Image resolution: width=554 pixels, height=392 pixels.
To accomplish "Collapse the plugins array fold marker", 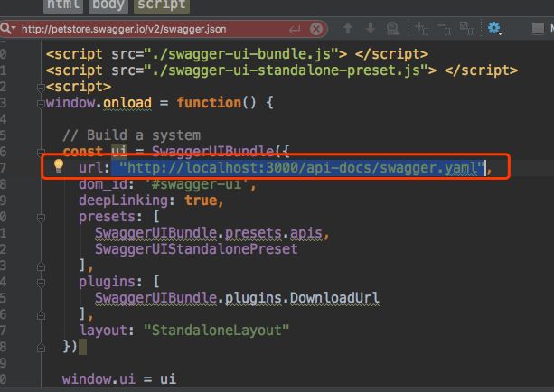I will point(41,283).
